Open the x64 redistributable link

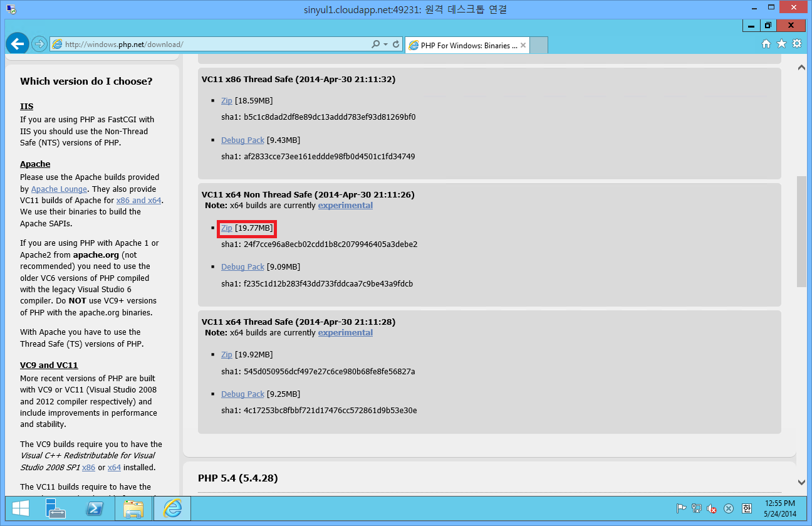(x=114, y=468)
